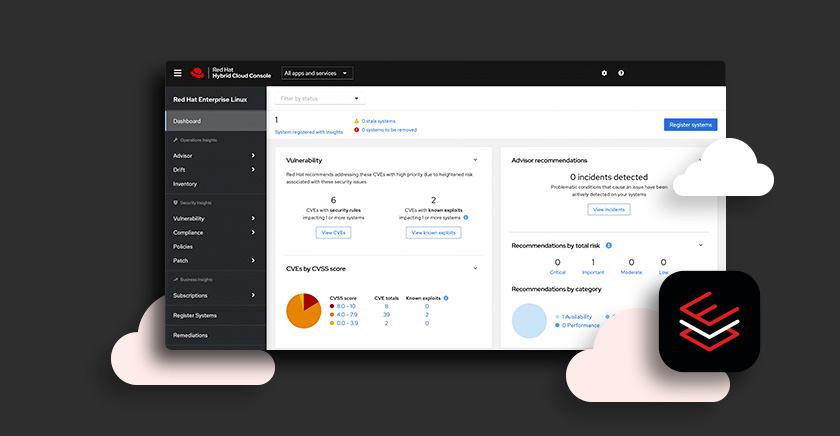This screenshot has width=840, height=436.
Task: Click the View CVEs button
Action: tap(333, 232)
